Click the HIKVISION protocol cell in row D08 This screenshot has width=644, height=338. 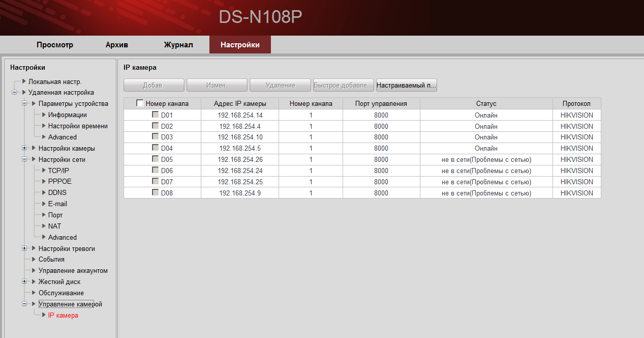pyautogui.click(x=577, y=193)
